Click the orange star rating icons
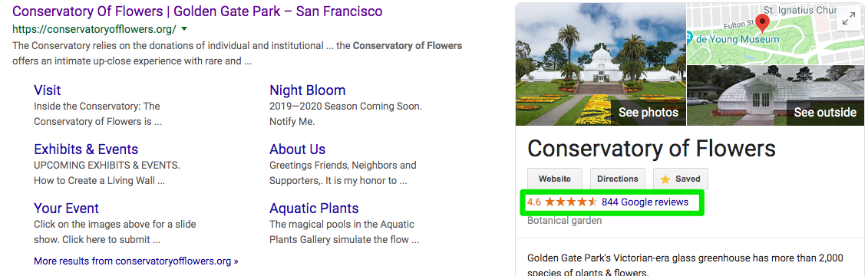The height and width of the screenshot is (276, 868). 571,202
